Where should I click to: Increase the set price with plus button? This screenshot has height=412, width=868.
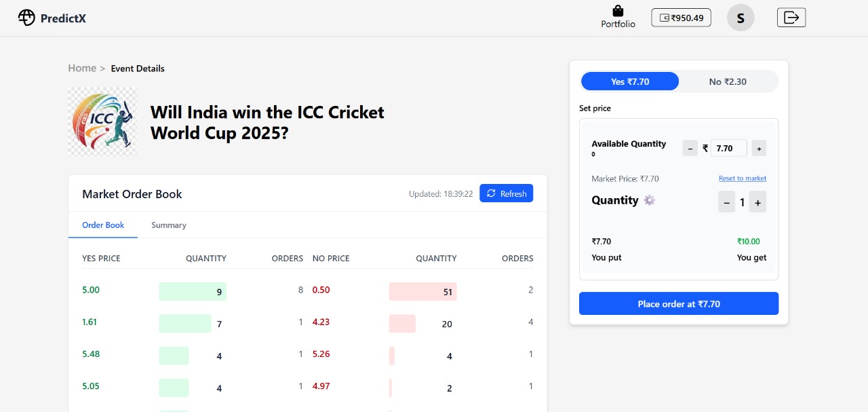coord(759,148)
